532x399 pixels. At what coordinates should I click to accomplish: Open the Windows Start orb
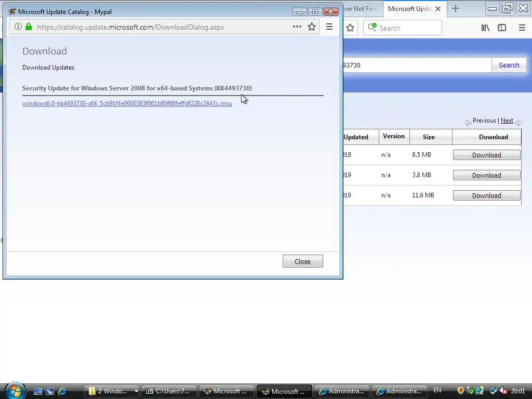click(15, 390)
